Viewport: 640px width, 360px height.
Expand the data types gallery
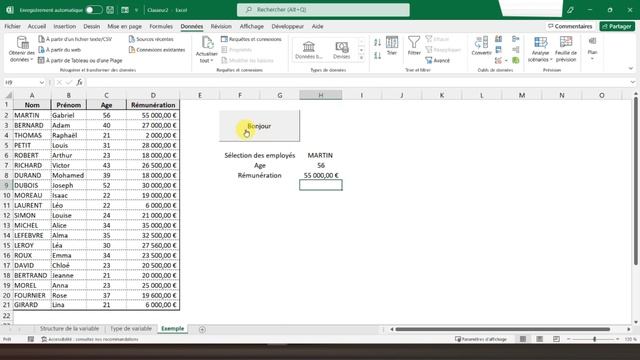click(x=361, y=58)
